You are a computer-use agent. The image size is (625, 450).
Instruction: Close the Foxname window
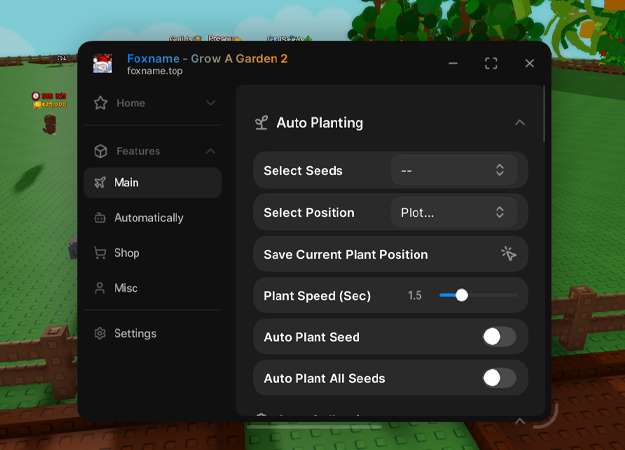529,63
